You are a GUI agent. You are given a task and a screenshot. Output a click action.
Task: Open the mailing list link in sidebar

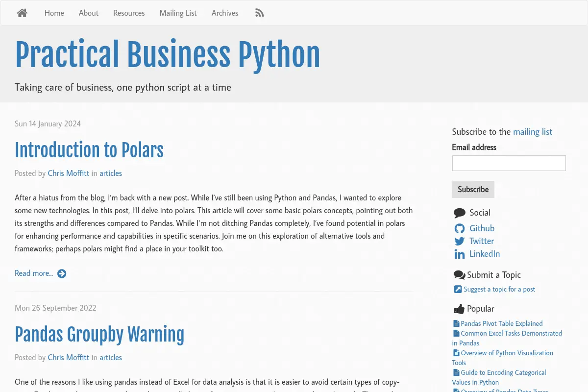[x=533, y=132]
